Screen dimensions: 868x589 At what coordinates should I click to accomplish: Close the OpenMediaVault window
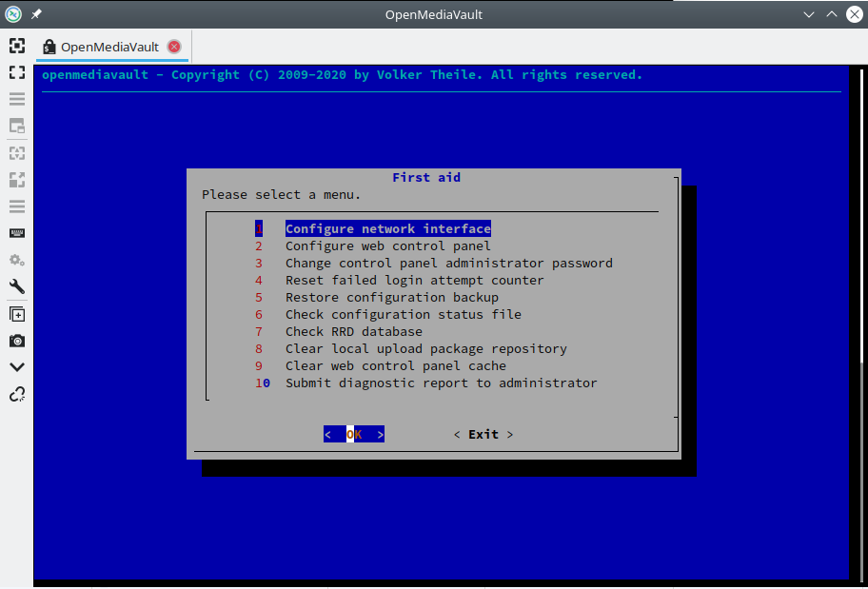(x=855, y=14)
